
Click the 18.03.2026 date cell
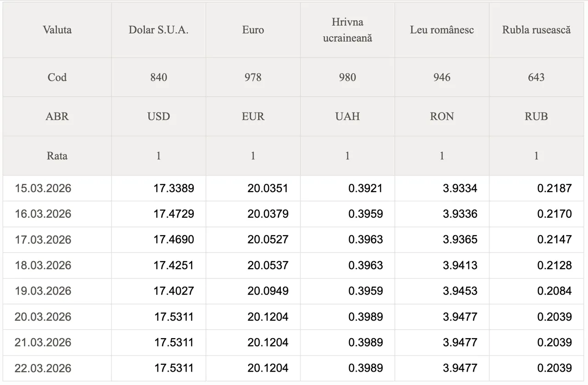pyautogui.click(x=43, y=266)
